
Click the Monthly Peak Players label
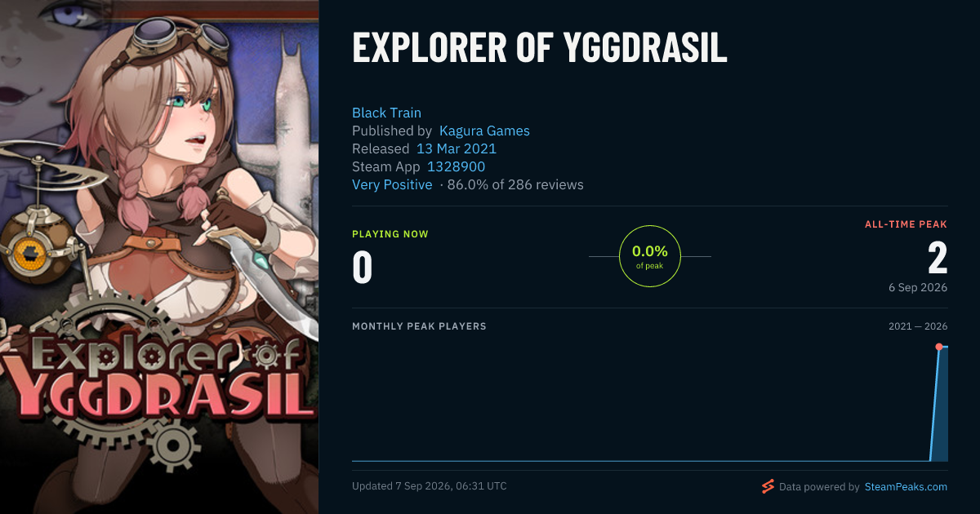pos(419,326)
